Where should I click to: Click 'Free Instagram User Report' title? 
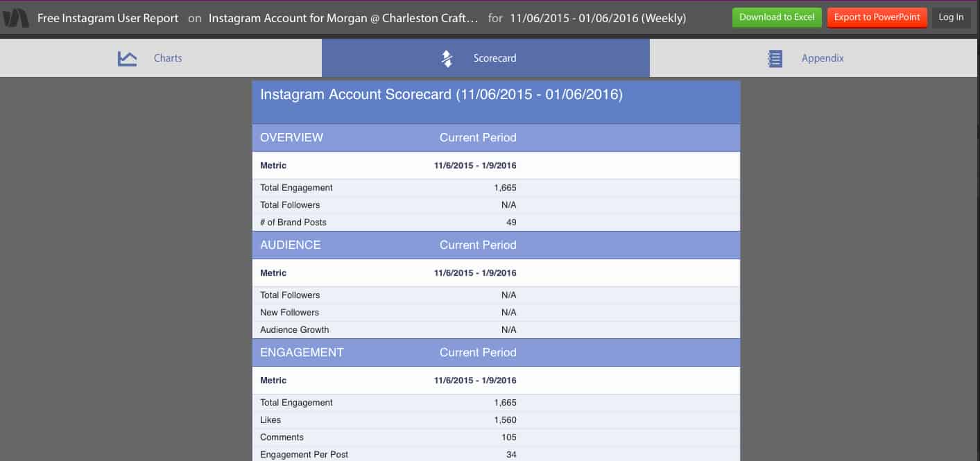(108, 18)
